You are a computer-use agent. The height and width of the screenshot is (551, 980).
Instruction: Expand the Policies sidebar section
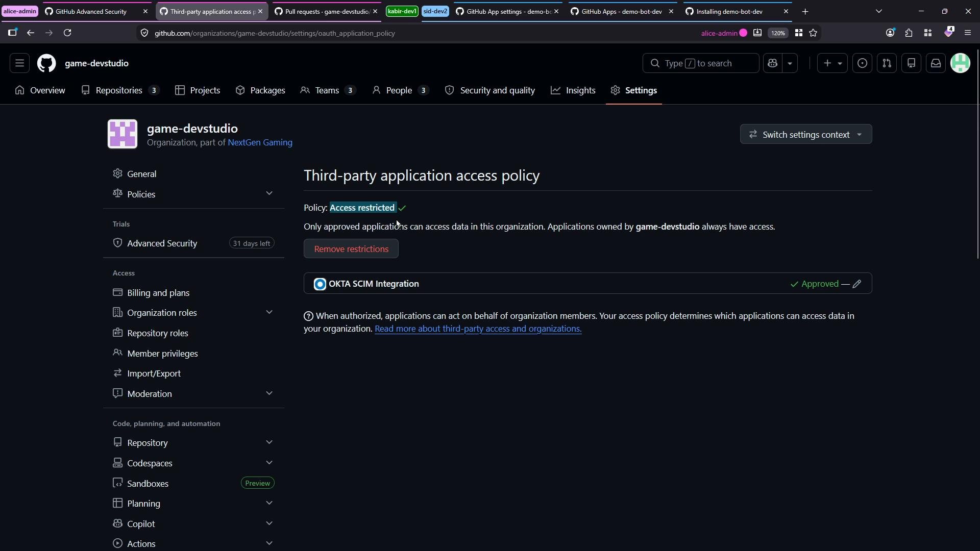pos(269,193)
